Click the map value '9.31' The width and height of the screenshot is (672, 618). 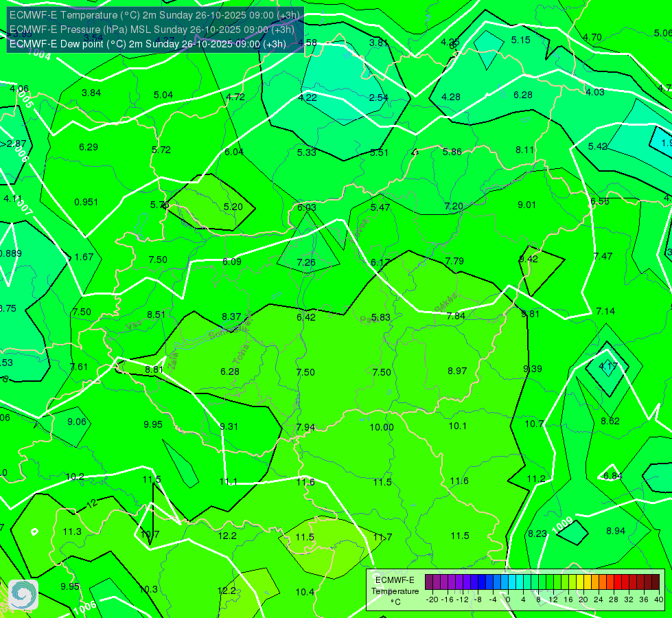[x=229, y=426]
